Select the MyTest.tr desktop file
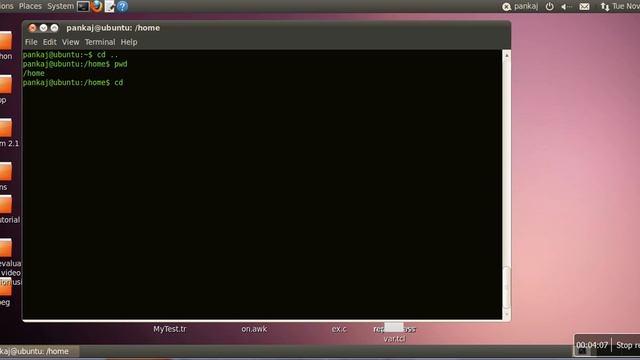 click(170, 329)
